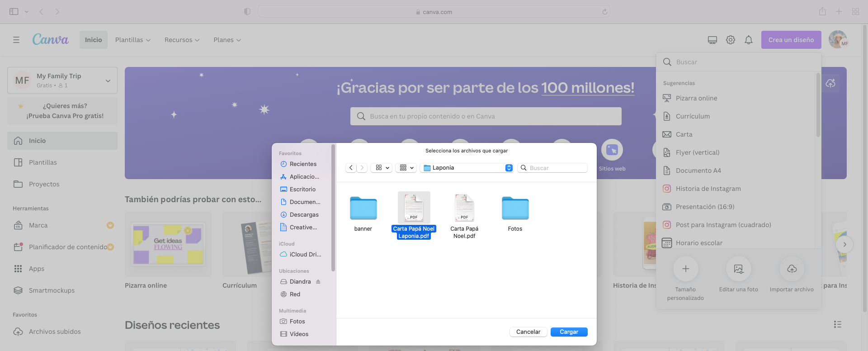Click the desktop app monitor icon
868x351 pixels.
click(x=712, y=40)
